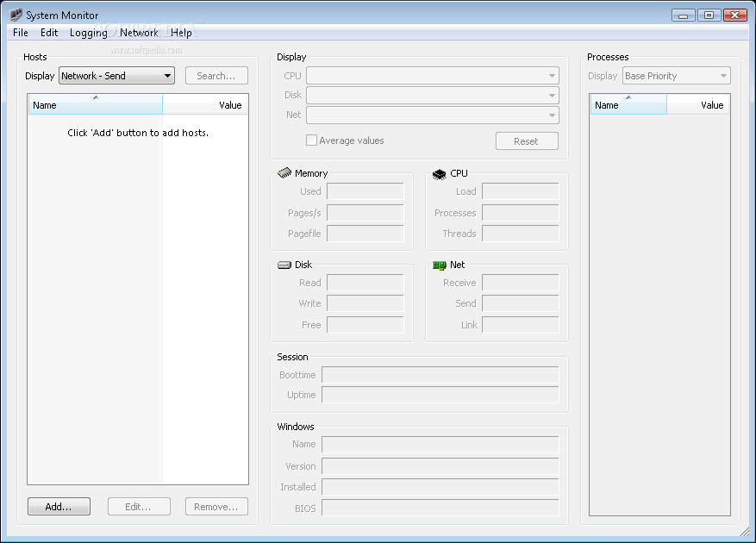Screen dimensions: 756x543
Task: Open the Net display dropdown
Action: 433,115
